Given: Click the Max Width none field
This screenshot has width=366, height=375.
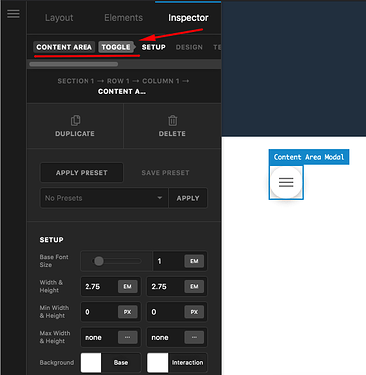Looking at the screenshot, I should (99, 337).
